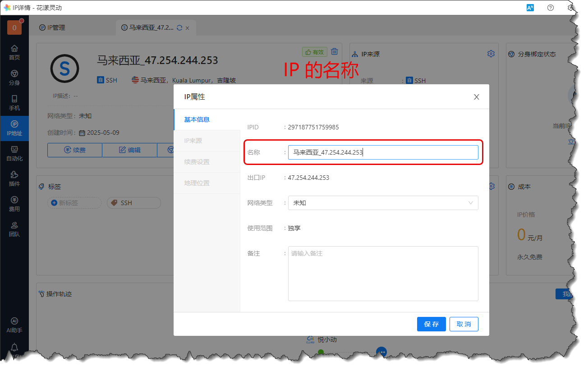Click the 取消 cancel button

tap(464, 324)
